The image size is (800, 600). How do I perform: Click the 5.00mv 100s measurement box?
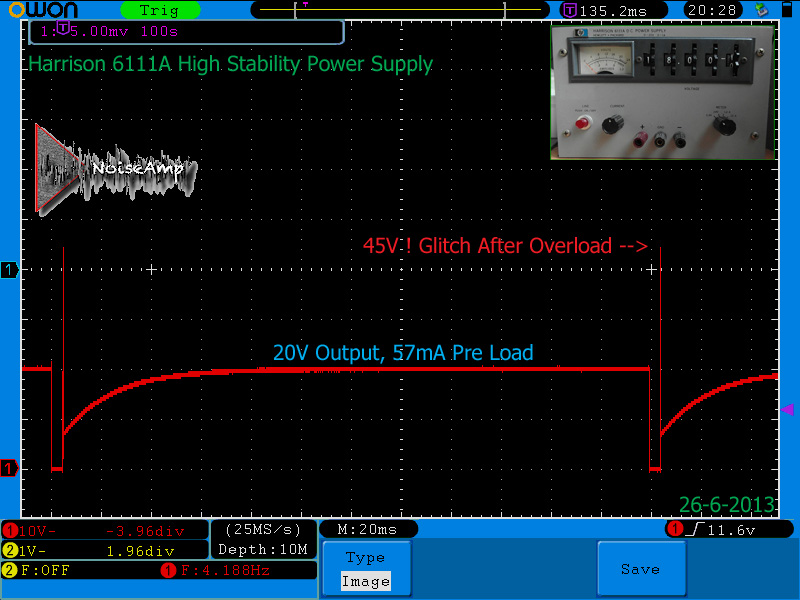point(187,32)
